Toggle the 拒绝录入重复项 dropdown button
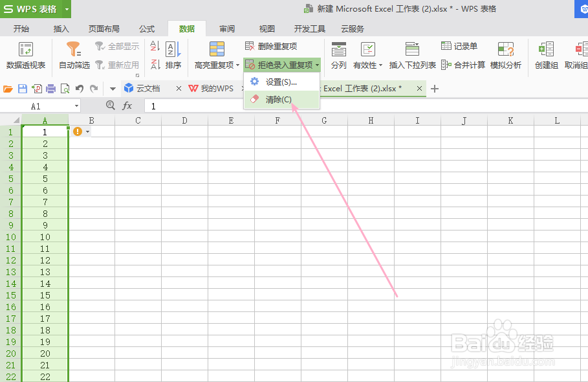 pos(281,65)
